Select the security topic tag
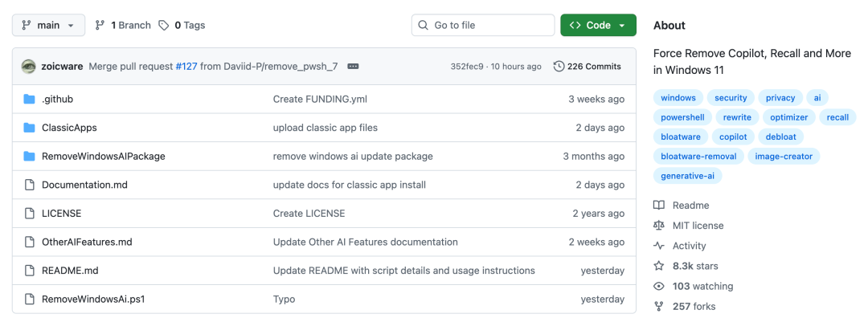This screenshot has height=322, width=868. pyautogui.click(x=731, y=98)
